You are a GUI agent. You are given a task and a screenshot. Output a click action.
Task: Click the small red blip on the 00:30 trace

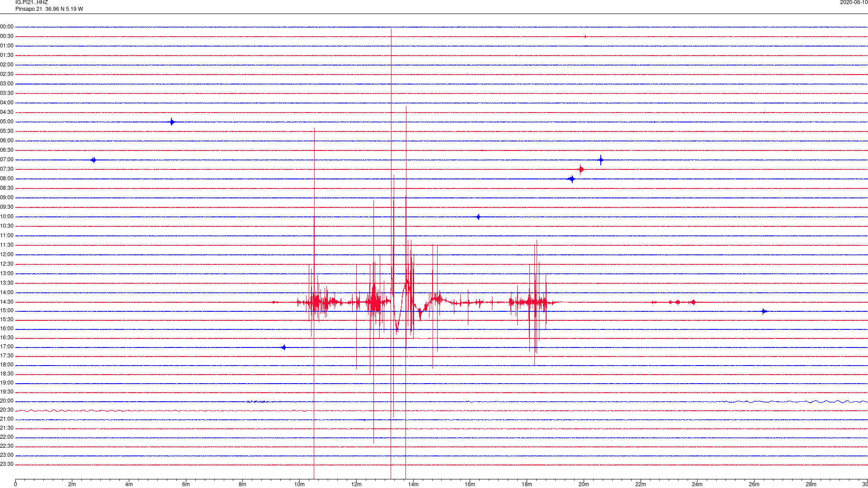click(x=585, y=37)
